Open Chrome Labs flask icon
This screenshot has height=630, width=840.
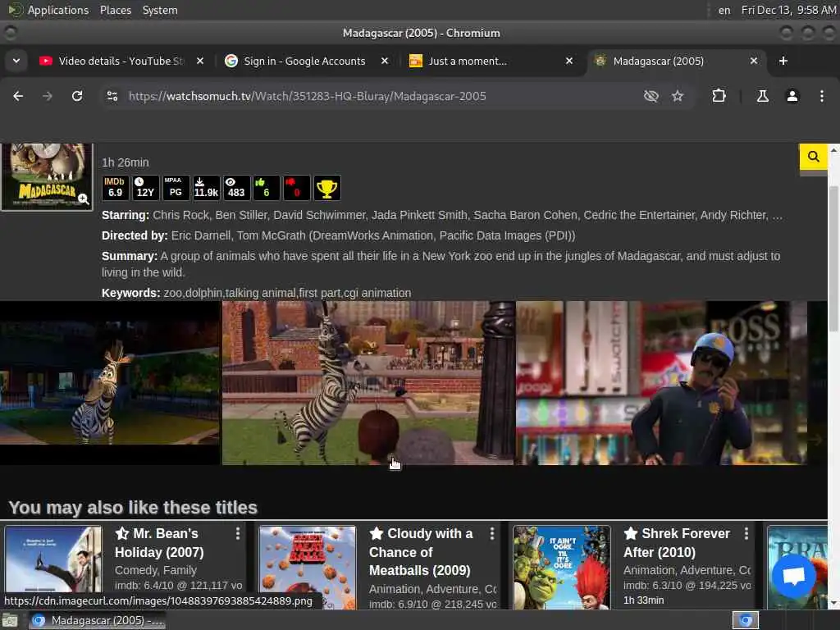(x=762, y=96)
